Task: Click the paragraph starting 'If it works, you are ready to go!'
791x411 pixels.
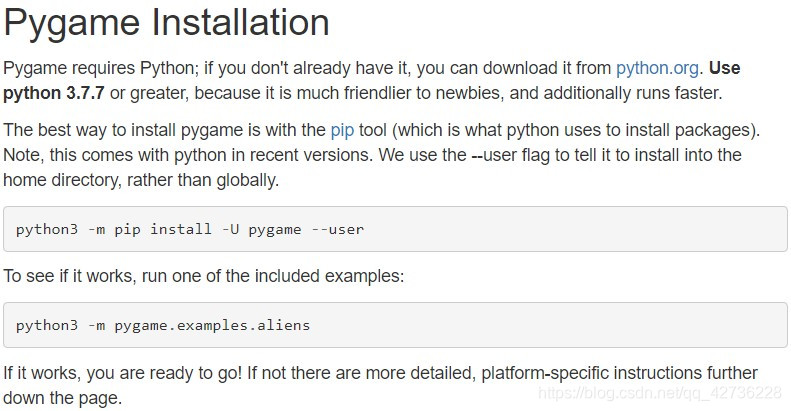Action: tap(380, 385)
